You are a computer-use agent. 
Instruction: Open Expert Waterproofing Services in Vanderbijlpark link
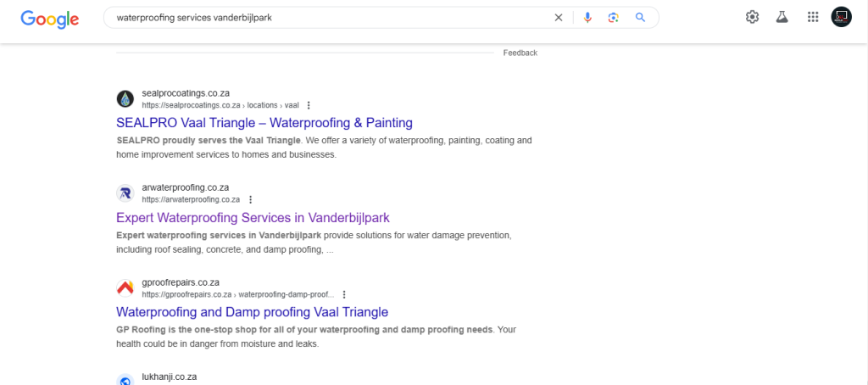coord(253,218)
